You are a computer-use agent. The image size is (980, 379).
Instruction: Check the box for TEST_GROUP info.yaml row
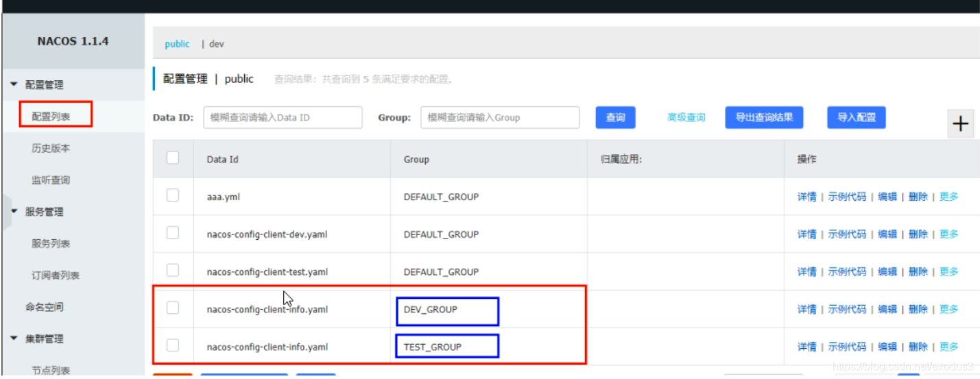pyautogui.click(x=173, y=345)
